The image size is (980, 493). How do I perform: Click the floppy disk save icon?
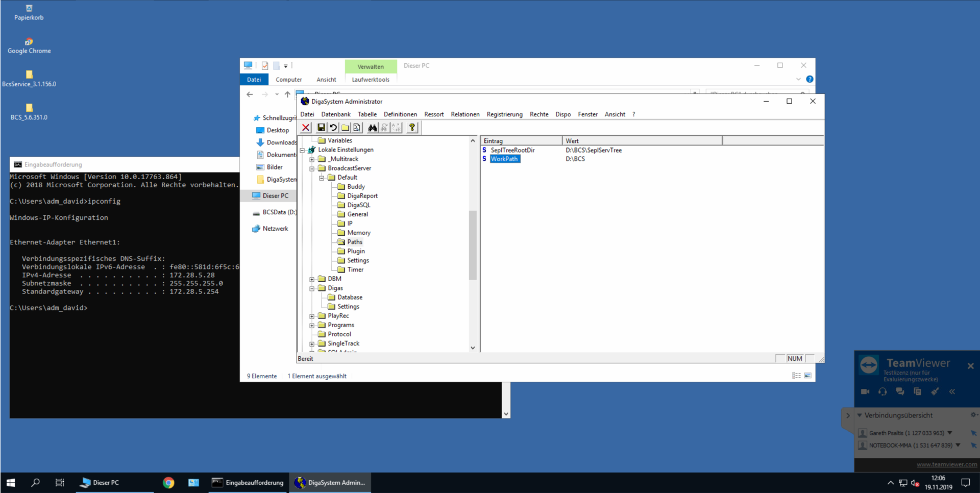coord(321,128)
